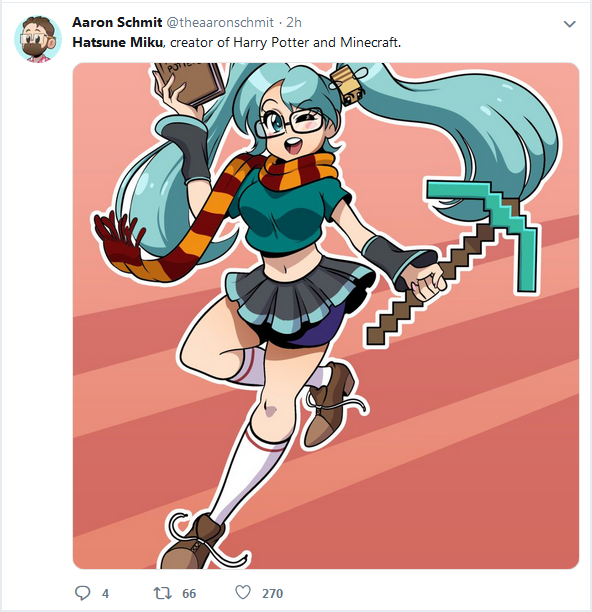The image size is (592, 612).
Task: Open the tweet via the 2h timestamp
Action: 294,23
